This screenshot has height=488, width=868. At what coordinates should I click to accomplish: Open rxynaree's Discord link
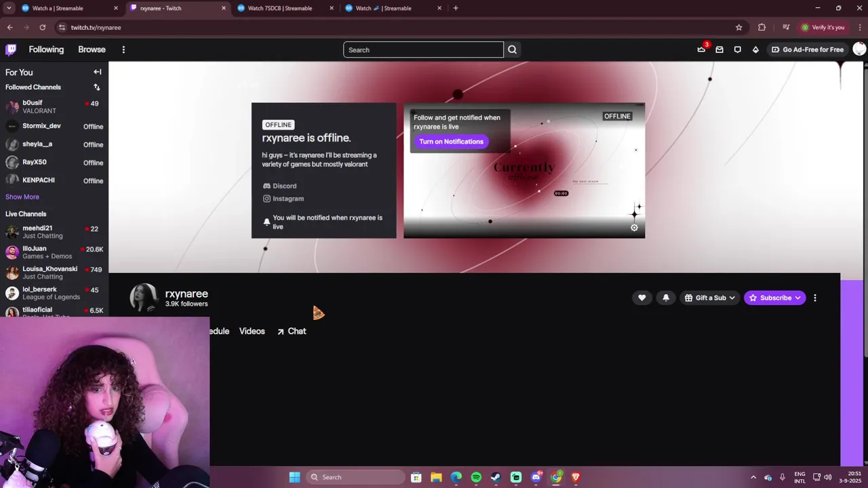(279, 186)
